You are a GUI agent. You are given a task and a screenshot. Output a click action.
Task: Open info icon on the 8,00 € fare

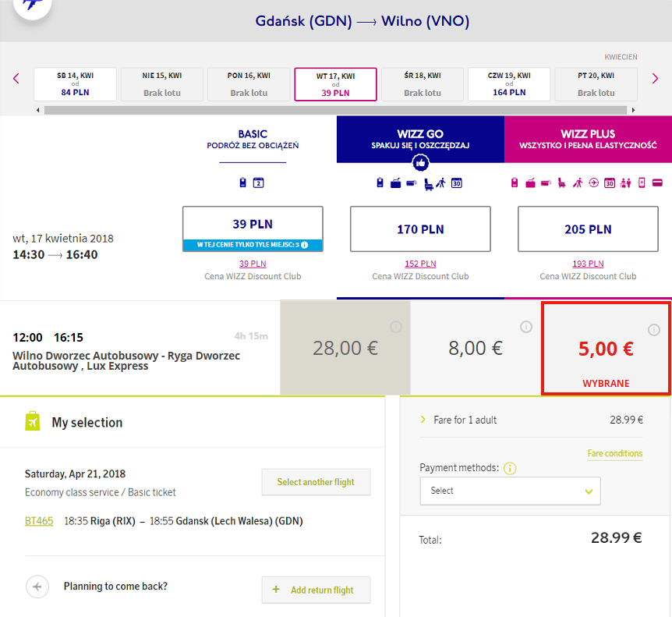[x=526, y=327]
